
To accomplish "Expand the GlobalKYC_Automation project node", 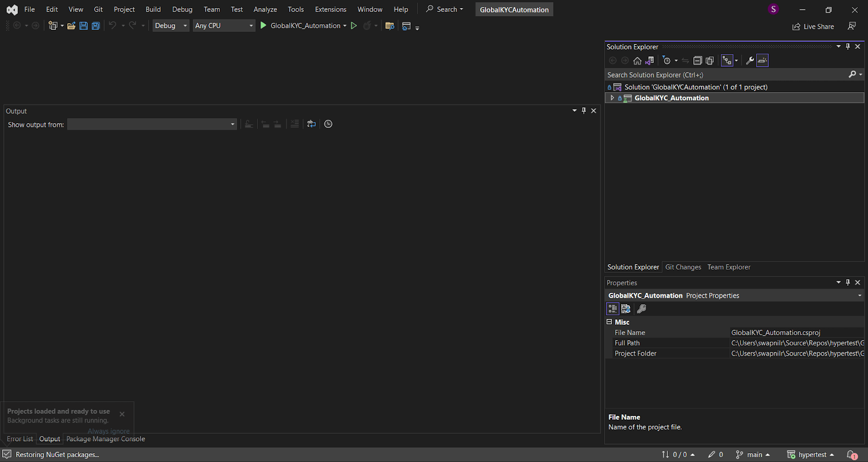I will pos(612,98).
